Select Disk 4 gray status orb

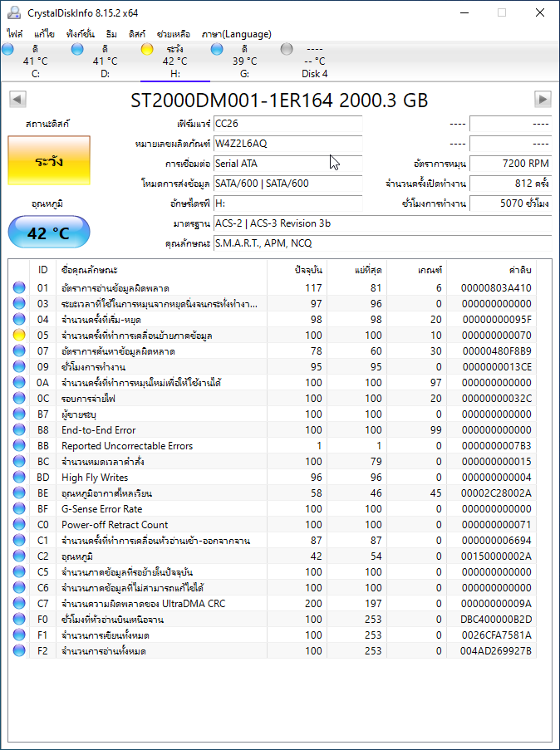pos(287,49)
